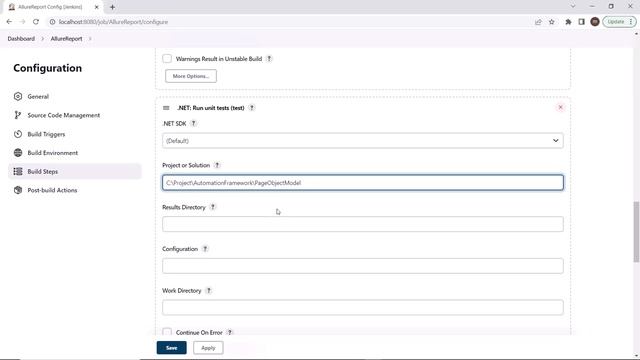
Task: Click the Build Steps list icon
Action: [18, 171]
